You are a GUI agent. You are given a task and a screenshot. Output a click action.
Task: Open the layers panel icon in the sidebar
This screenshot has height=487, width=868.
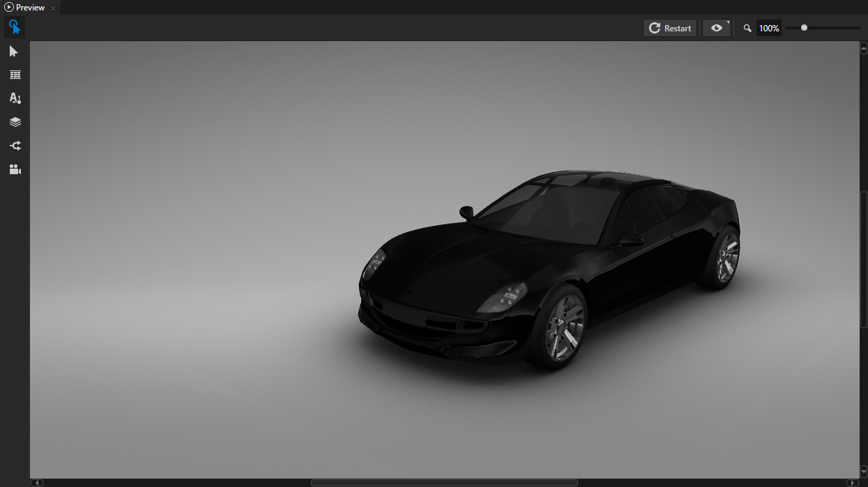click(x=15, y=121)
